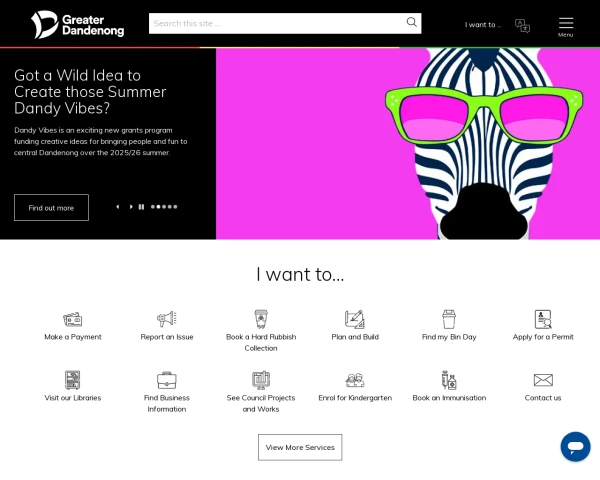Open Find my Bin Day icon

coord(449,319)
